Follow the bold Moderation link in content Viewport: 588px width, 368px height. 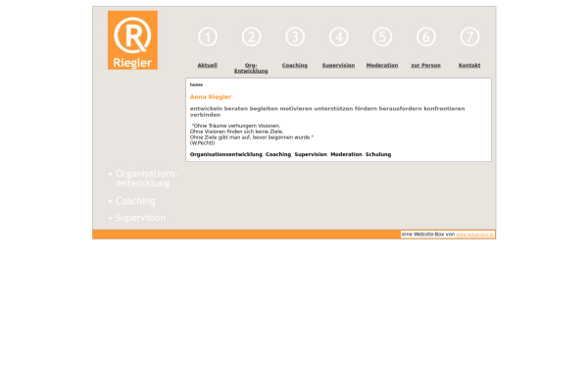(x=346, y=154)
